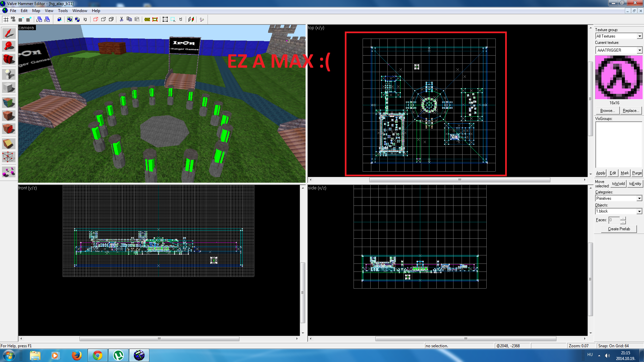Select the Clipping tool
This screenshot has width=644, height=362.
click(9, 143)
